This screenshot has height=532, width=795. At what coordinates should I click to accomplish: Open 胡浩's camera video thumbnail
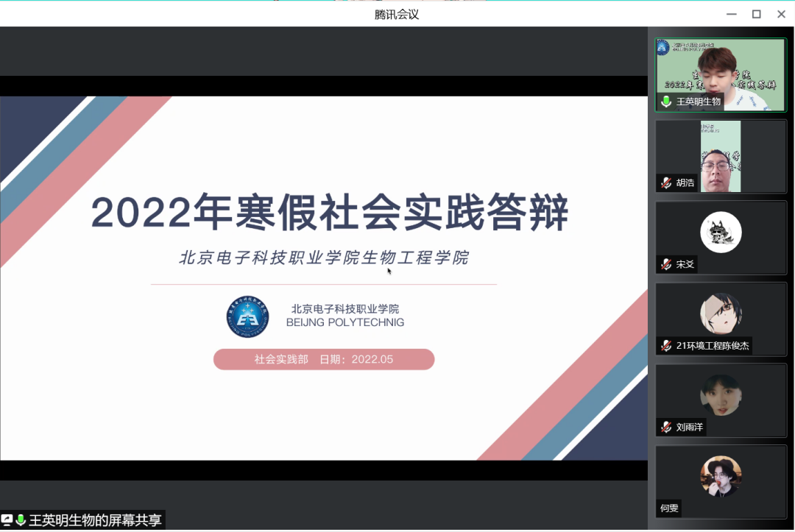coord(721,156)
